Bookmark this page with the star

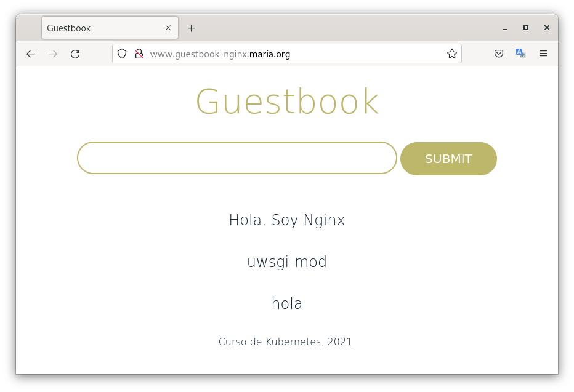click(x=451, y=54)
